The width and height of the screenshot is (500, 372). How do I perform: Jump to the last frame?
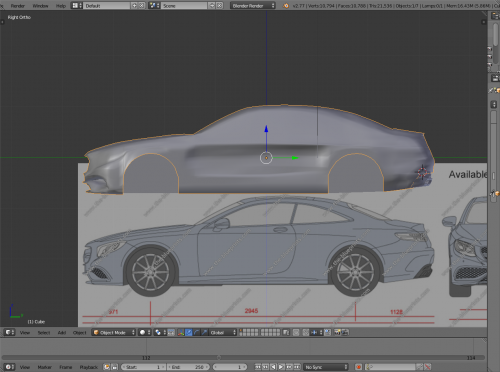click(x=297, y=367)
